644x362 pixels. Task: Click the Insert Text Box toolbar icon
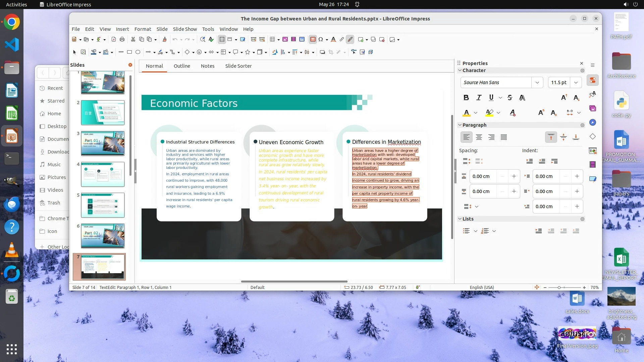(313, 40)
